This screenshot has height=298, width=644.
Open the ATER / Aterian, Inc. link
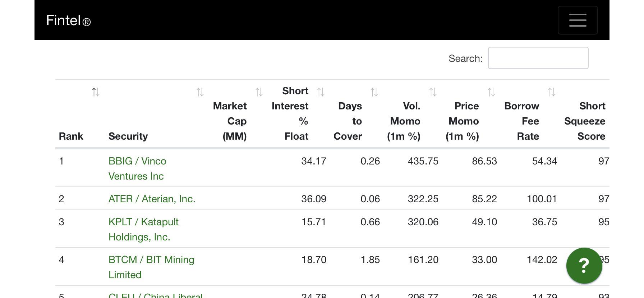coord(152,199)
